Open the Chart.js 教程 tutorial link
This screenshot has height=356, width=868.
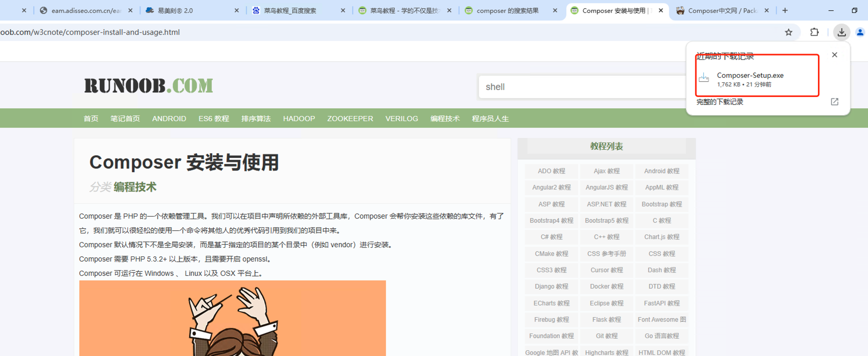662,237
